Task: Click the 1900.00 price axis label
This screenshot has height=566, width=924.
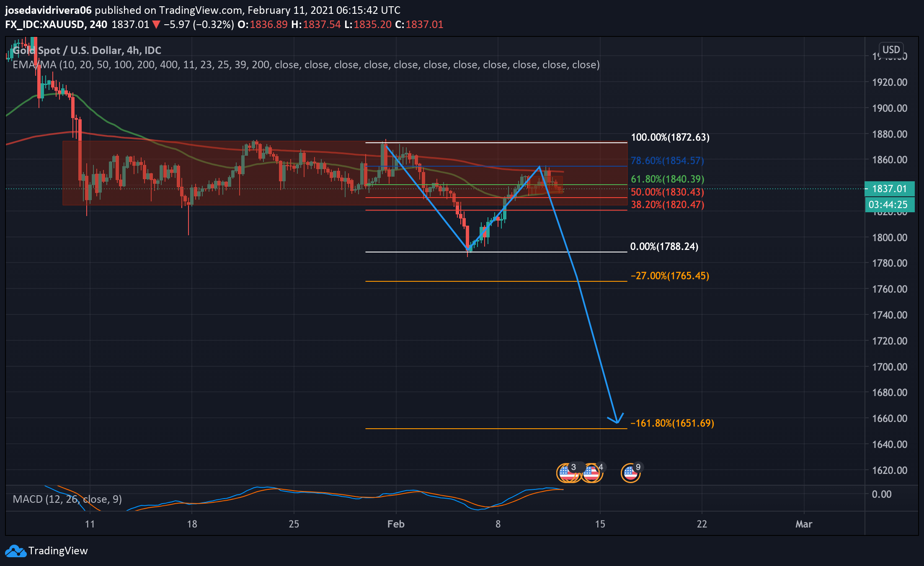Action: (x=890, y=108)
